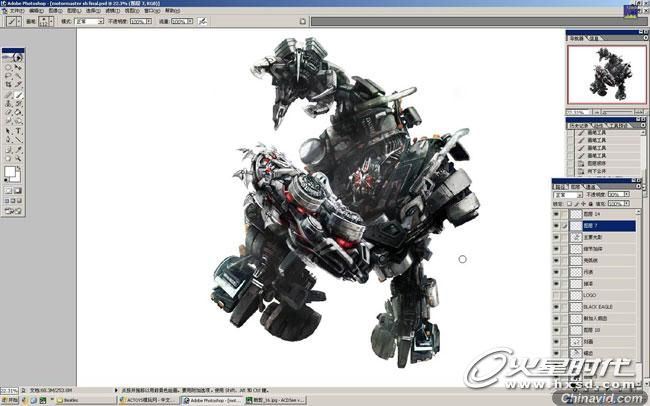Open the brush opacity slider arrow
Image resolution: width=650 pixels, height=406 pixels.
[149, 21]
